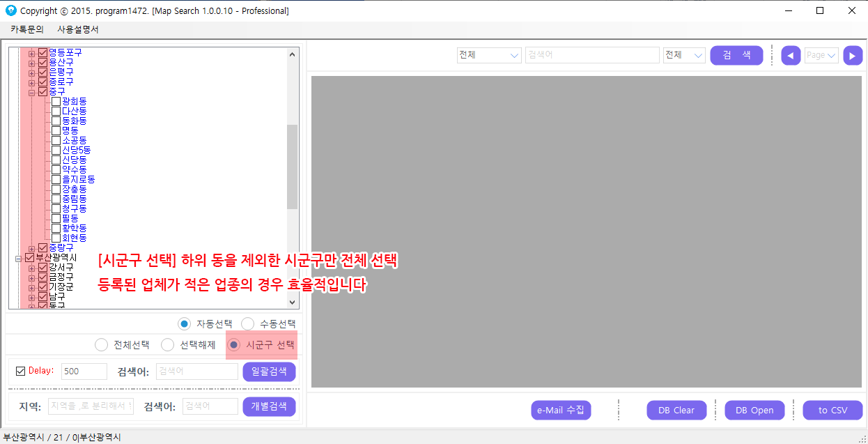This screenshot has width=868, height=444.
Task: Select the 전체선택 radio button
Action: [x=102, y=345]
